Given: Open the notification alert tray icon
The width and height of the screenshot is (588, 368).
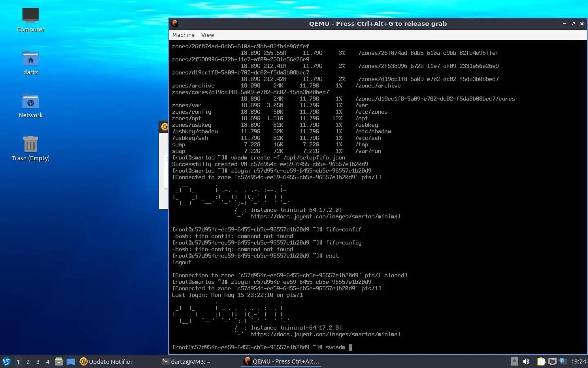Looking at the screenshot, I should pyautogui.click(x=562, y=361).
